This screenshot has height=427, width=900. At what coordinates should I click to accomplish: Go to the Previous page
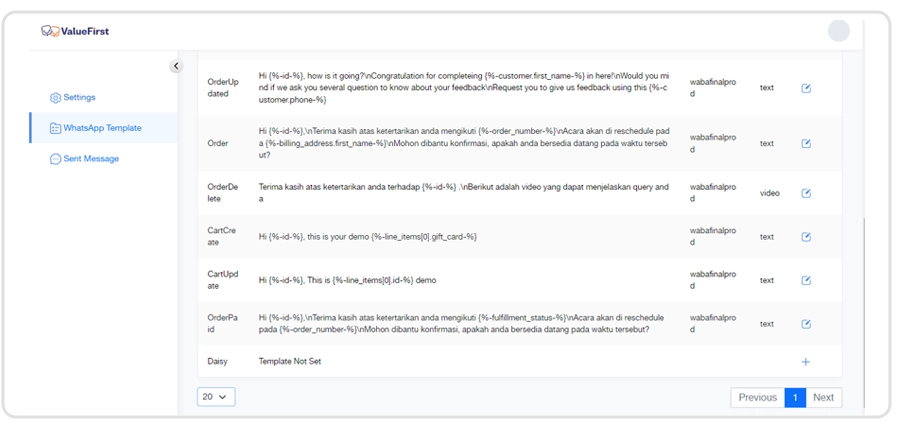coord(757,397)
